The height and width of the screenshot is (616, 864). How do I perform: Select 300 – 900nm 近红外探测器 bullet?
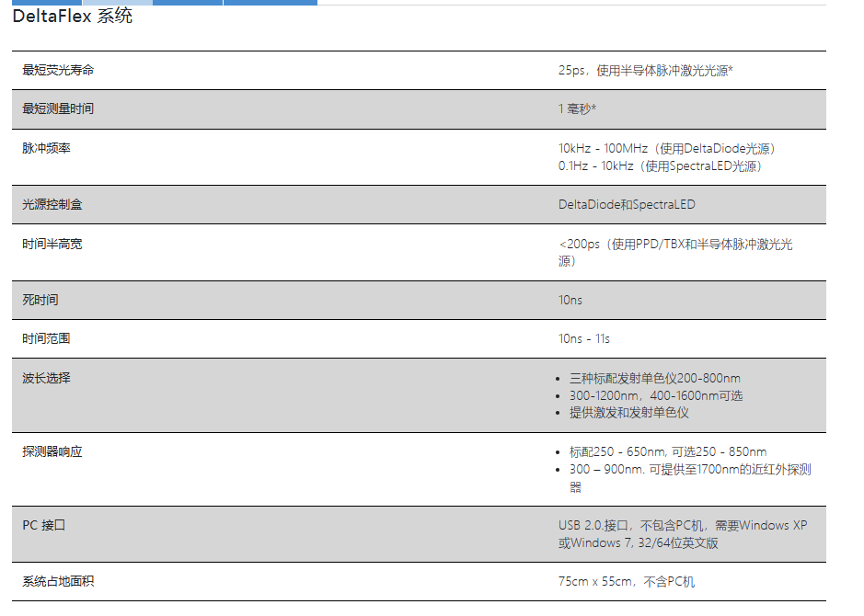click(x=690, y=478)
